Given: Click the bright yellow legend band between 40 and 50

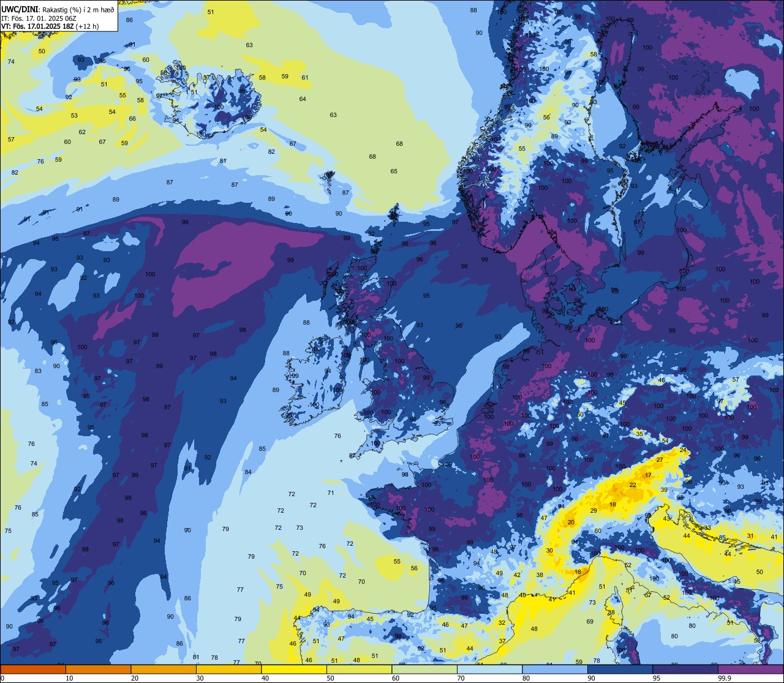Looking at the screenshot, I should (x=294, y=669).
